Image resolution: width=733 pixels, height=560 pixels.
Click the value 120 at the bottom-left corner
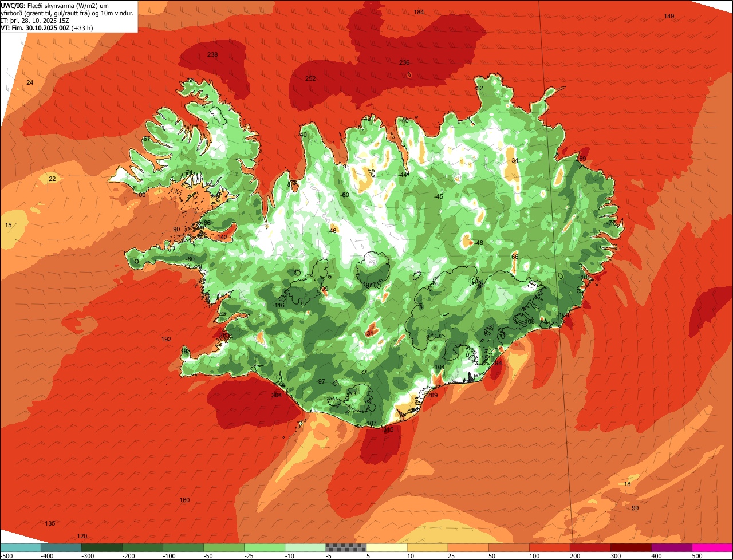[x=82, y=536]
